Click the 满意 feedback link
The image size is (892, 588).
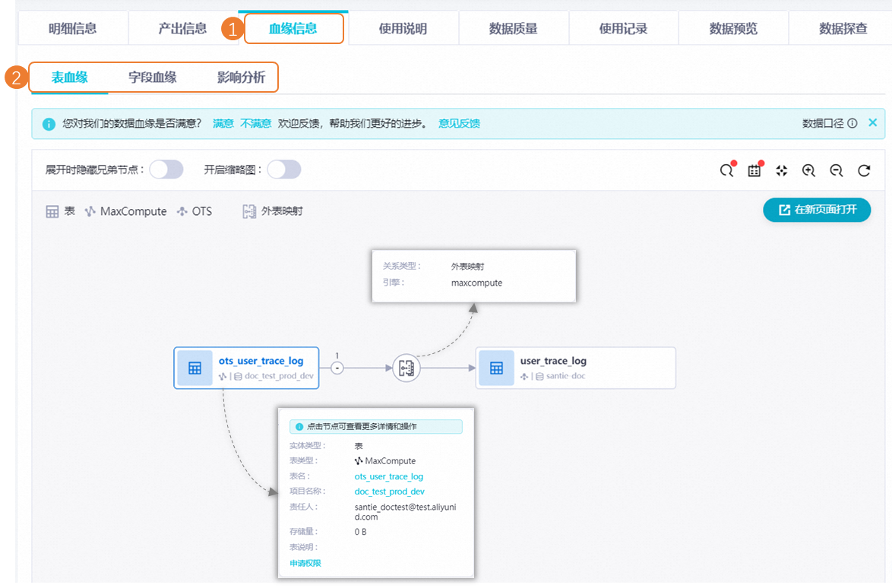pos(223,123)
